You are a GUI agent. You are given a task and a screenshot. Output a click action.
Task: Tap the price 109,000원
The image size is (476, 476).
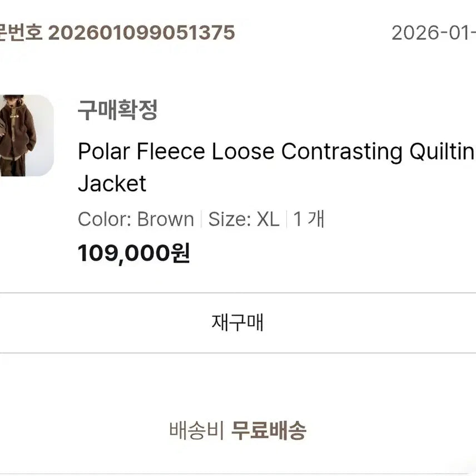[x=133, y=254]
